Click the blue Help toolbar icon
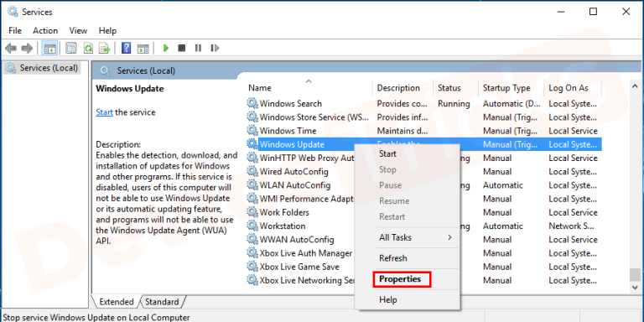The height and width of the screenshot is (322, 644). point(127,49)
